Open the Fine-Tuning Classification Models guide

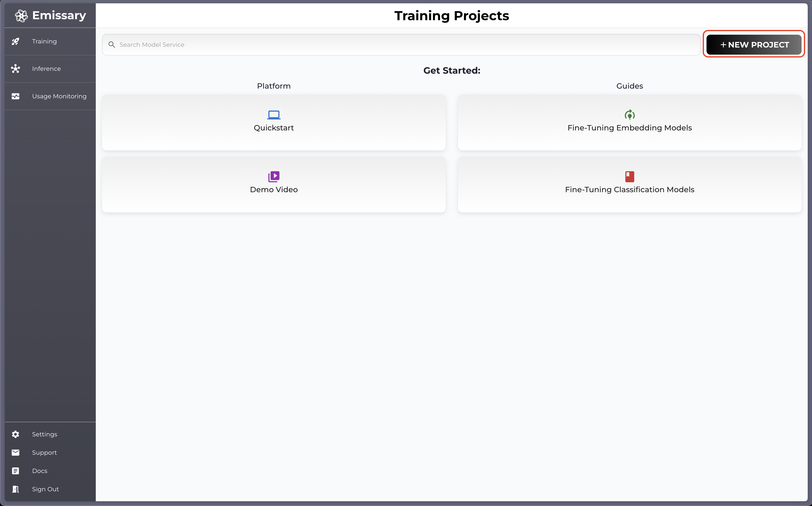(629, 189)
